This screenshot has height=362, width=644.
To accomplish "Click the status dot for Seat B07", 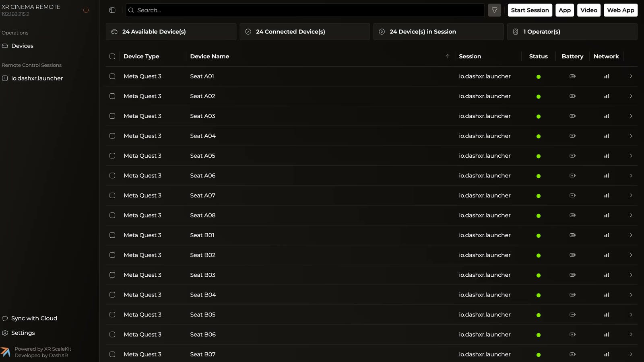I will pos(539,355).
